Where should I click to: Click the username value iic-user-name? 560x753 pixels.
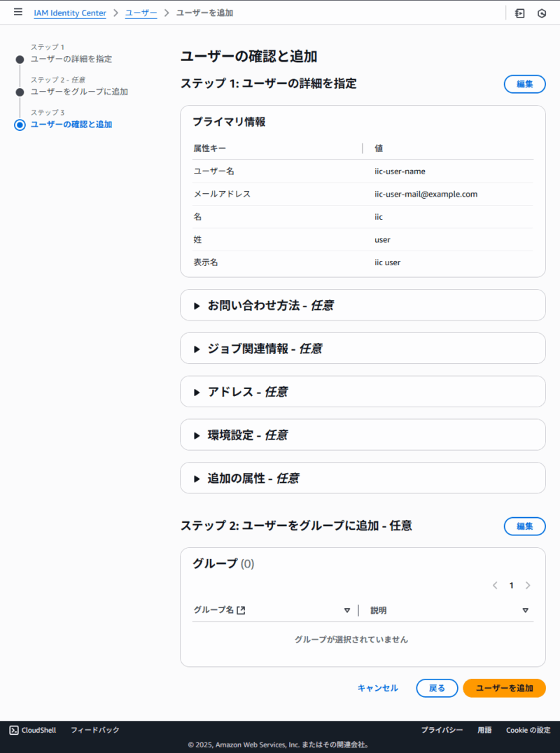tap(400, 171)
